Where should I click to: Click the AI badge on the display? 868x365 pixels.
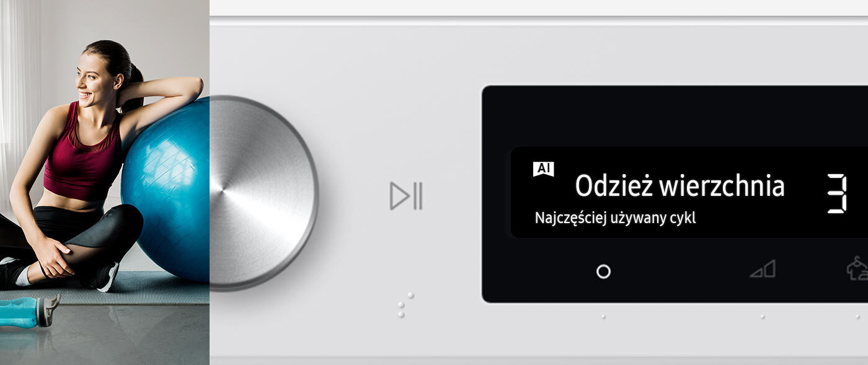pos(544,169)
